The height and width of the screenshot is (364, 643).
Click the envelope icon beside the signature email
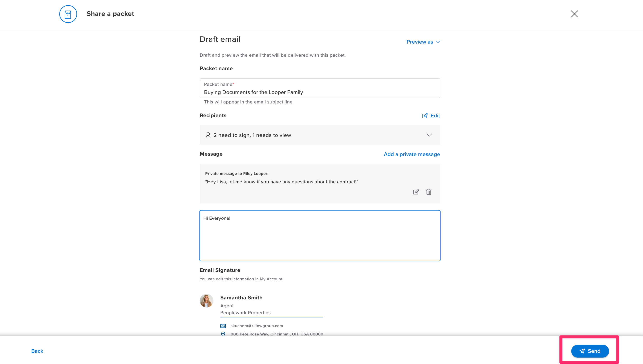coord(223,326)
